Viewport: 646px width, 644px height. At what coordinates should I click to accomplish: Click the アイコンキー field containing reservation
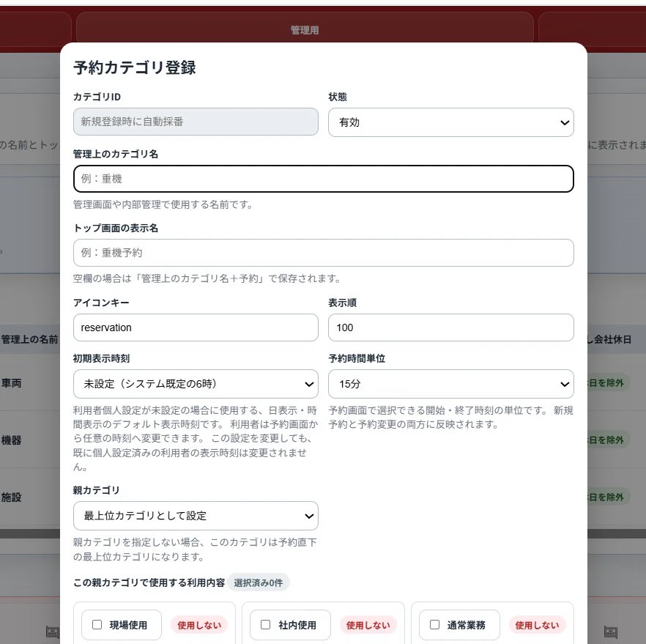point(196,327)
